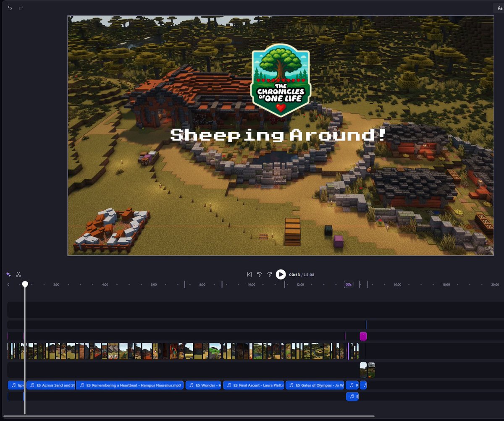Click the redo arrow icon
Viewport: 504px width, 421px height.
click(21, 8)
